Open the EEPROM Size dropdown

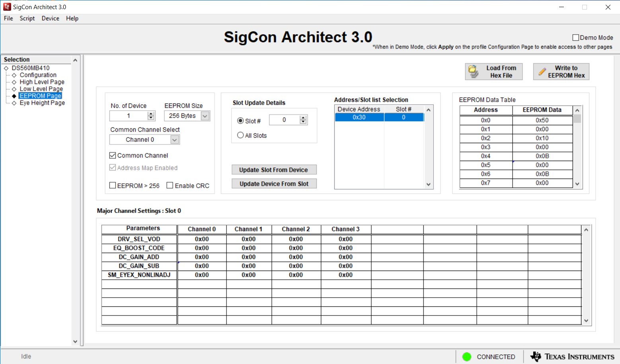[205, 116]
